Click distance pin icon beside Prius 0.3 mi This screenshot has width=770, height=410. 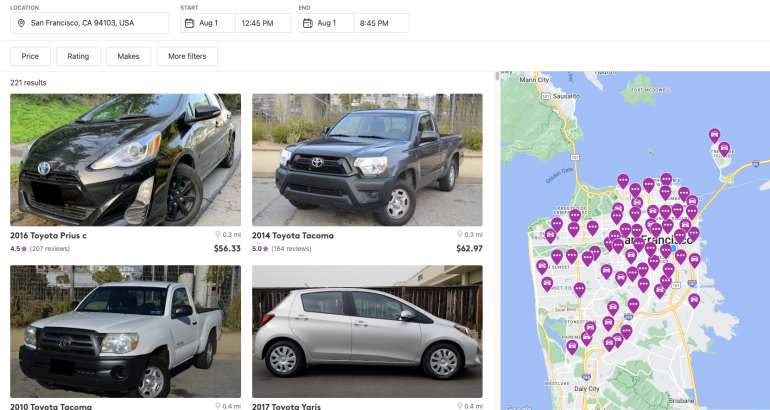(x=217, y=235)
